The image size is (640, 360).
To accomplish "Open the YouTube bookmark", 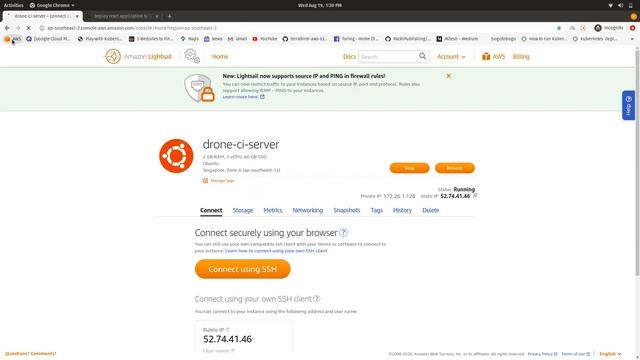I will (x=264, y=39).
